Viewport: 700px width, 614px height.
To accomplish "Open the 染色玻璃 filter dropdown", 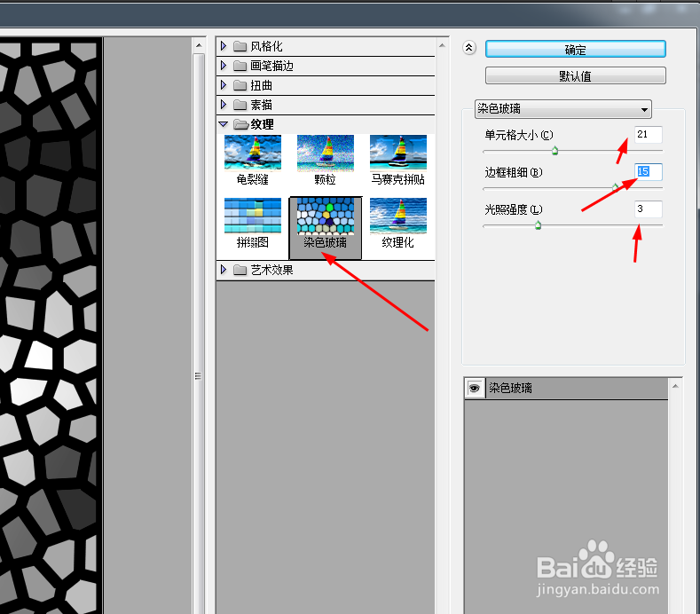I will pos(563,109).
